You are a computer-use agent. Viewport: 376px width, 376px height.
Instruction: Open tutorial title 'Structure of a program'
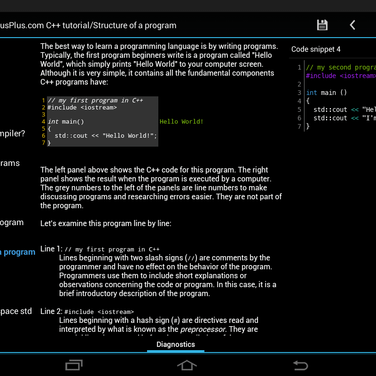tap(135, 26)
